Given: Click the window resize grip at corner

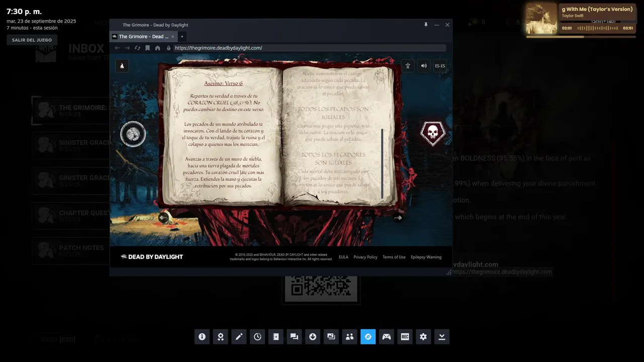Looking at the screenshot, I should point(449,272).
